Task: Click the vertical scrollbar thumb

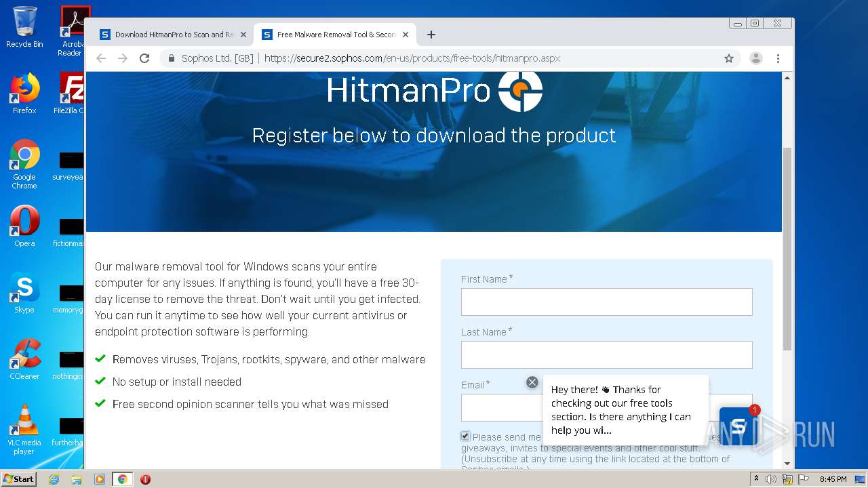Action: (787, 249)
